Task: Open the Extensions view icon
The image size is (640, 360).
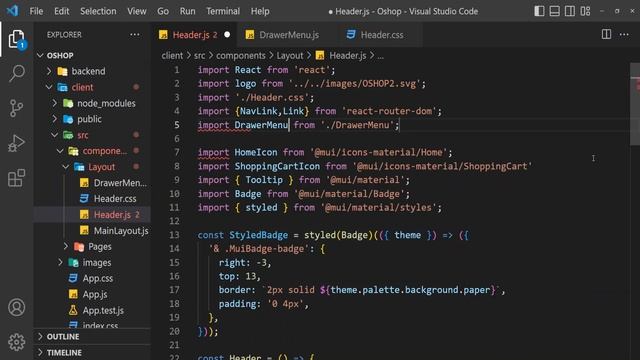Action: click(x=16, y=178)
